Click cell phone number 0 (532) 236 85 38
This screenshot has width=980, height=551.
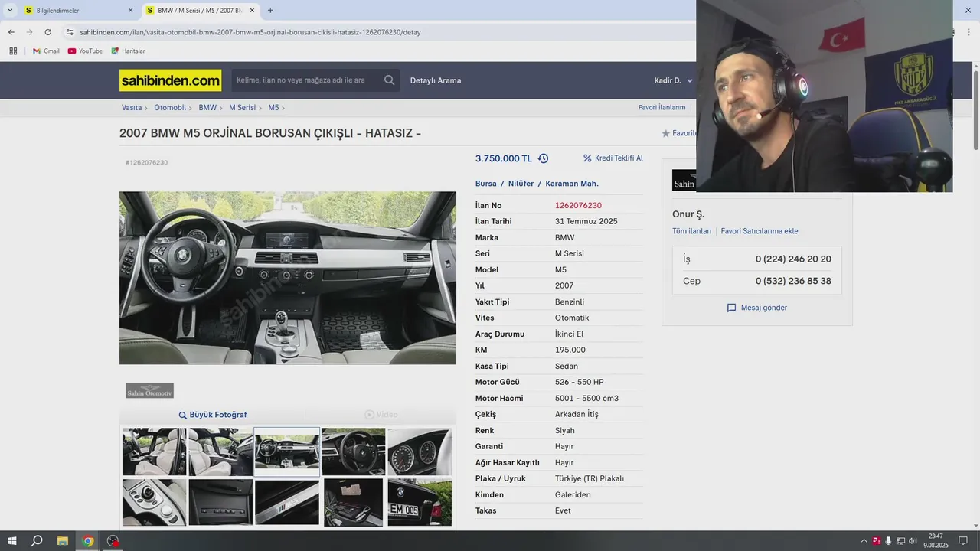coord(793,281)
